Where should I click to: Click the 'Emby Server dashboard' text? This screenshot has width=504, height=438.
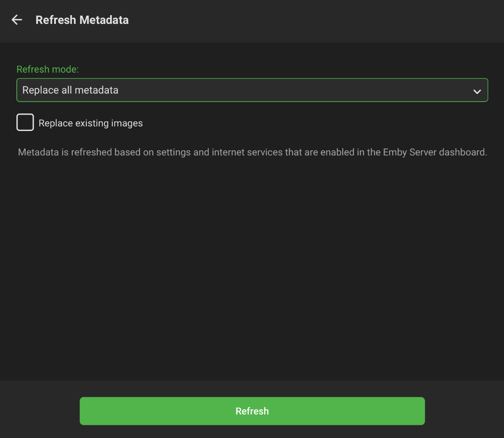tap(435, 152)
